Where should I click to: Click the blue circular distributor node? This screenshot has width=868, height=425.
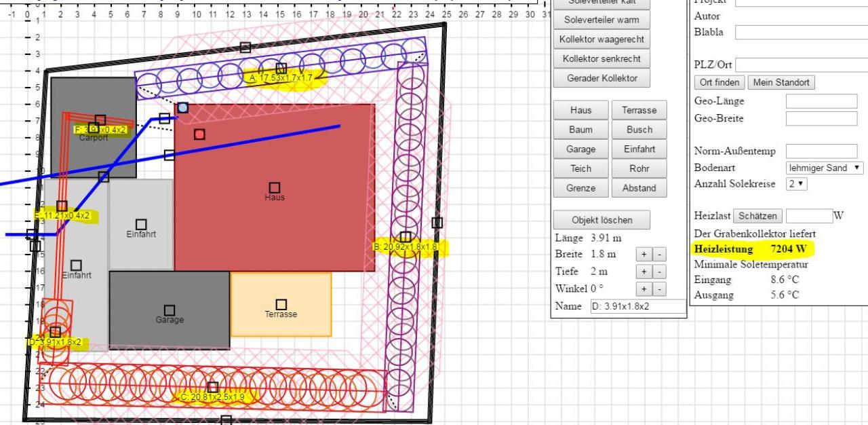pos(183,107)
